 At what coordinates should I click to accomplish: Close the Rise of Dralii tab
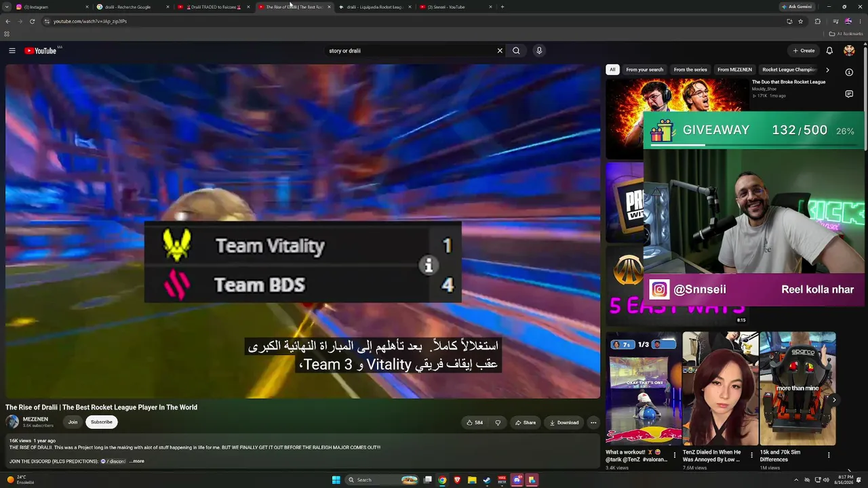click(329, 7)
